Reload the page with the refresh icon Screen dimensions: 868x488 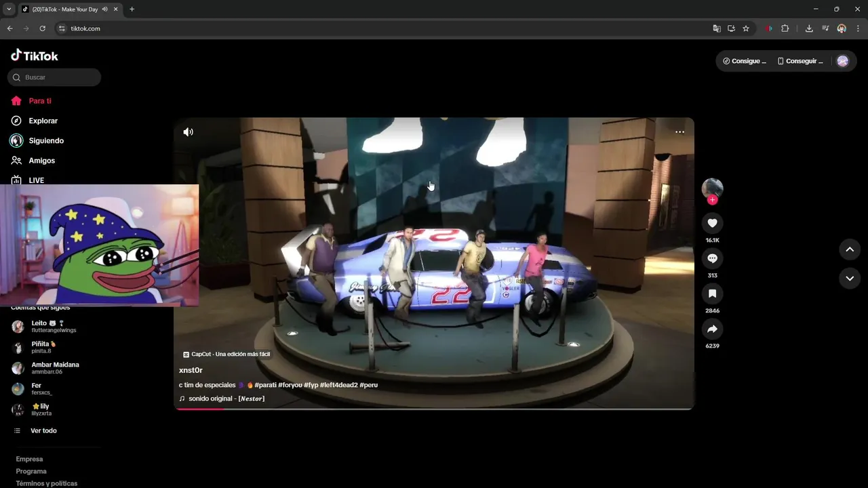coord(42,28)
